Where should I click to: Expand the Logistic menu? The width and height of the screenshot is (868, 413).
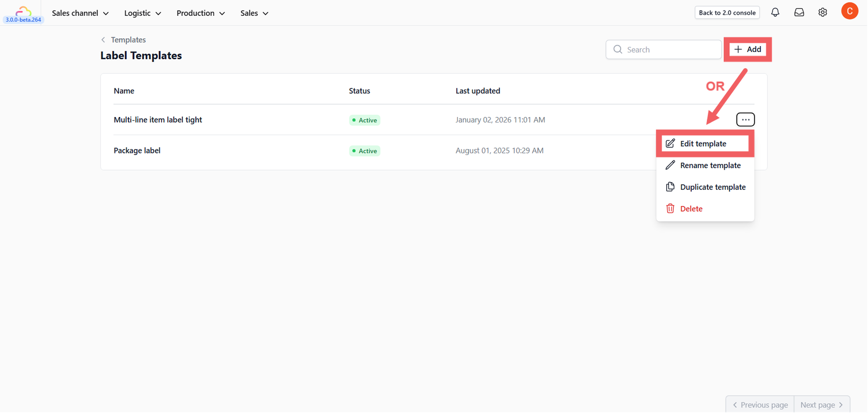point(143,13)
